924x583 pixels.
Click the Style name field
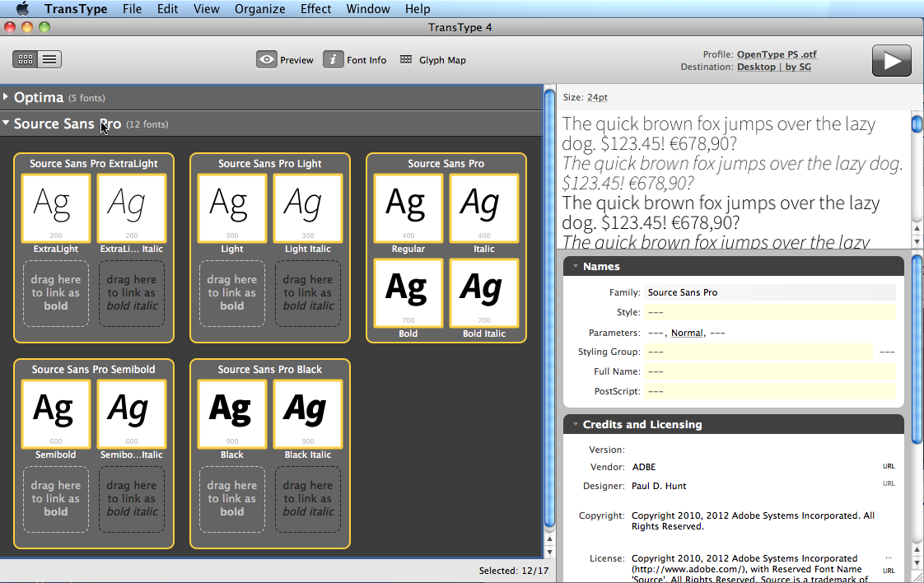tap(770, 312)
